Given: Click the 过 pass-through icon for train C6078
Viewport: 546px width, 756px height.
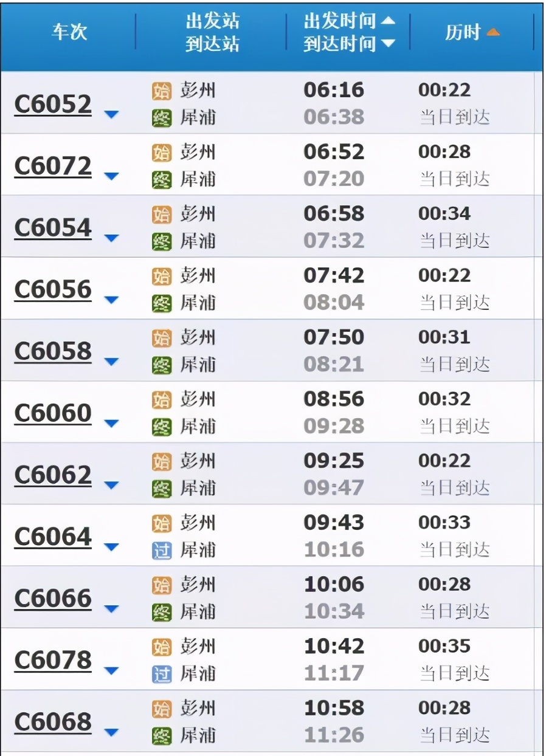Looking at the screenshot, I should click(x=161, y=674).
